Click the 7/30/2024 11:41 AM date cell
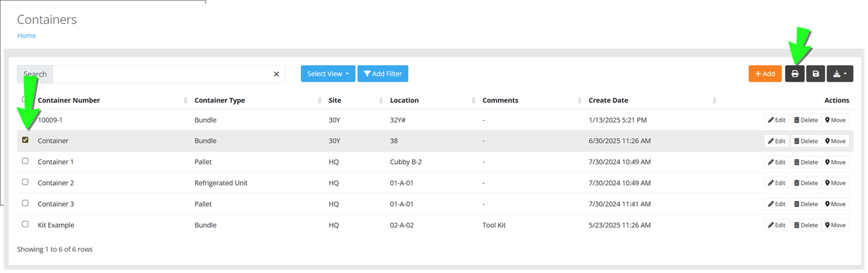The width and height of the screenshot is (868, 273). (620, 204)
